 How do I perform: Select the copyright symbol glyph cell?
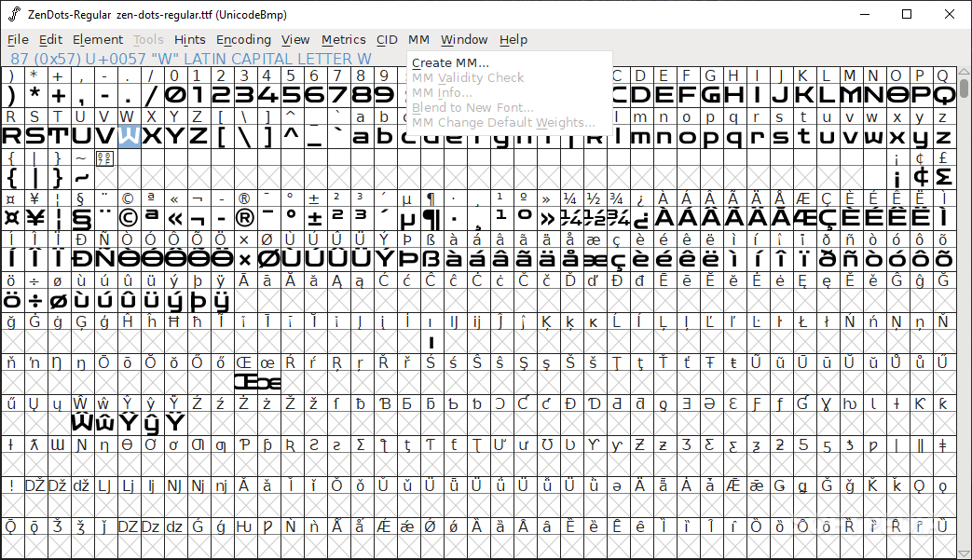(x=128, y=218)
